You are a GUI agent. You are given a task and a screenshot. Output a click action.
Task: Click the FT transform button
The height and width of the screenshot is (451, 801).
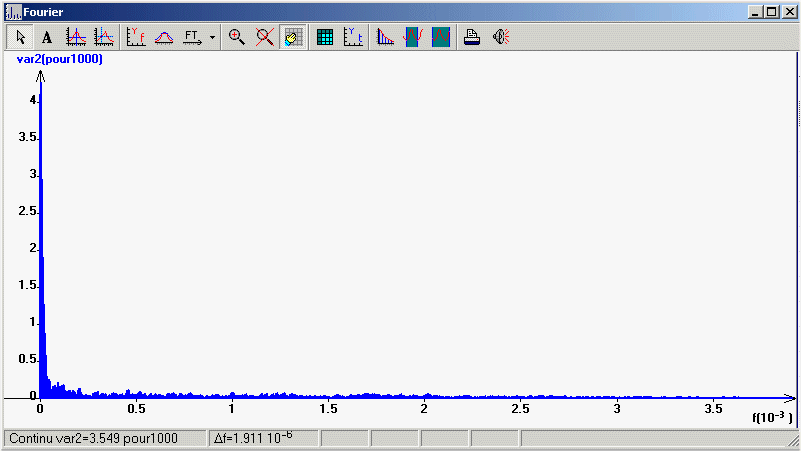(x=193, y=37)
